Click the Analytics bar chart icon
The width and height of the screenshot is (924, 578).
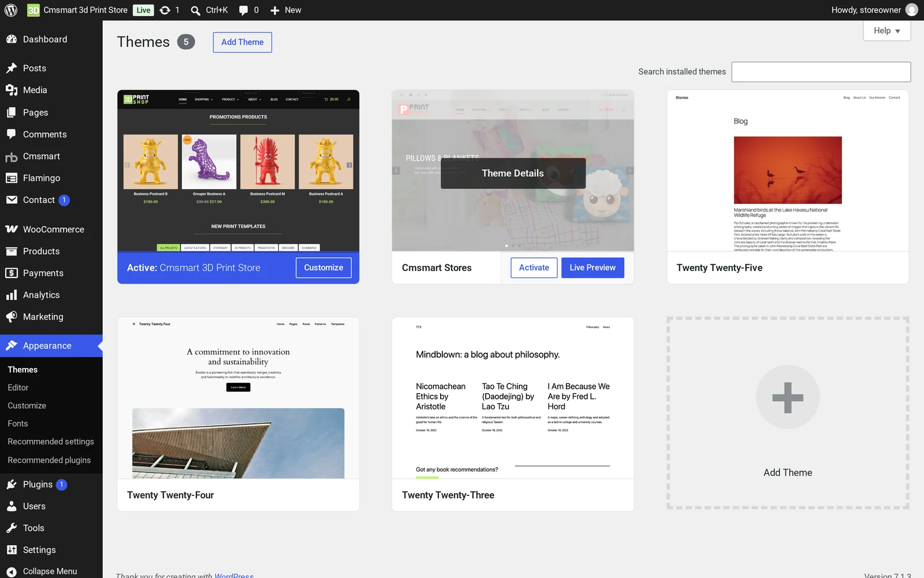pyautogui.click(x=12, y=295)
